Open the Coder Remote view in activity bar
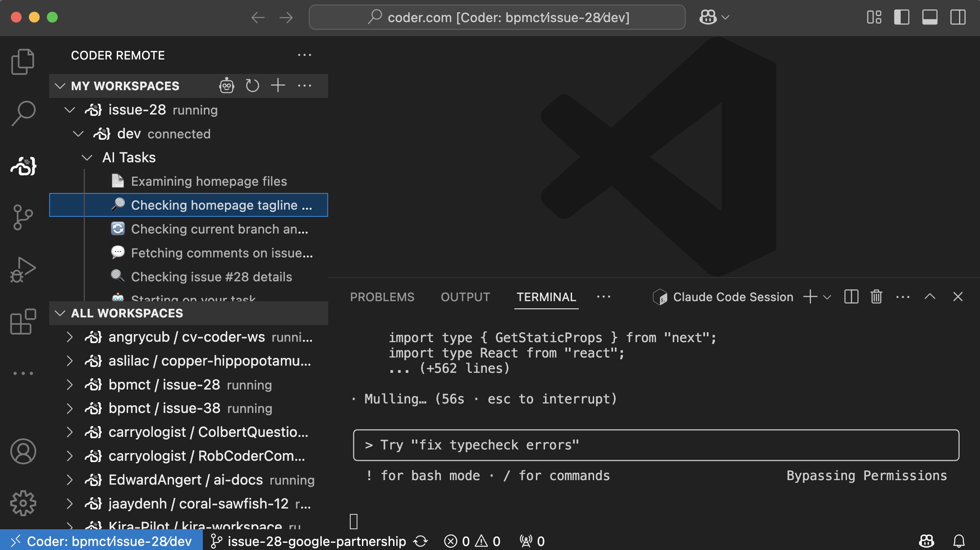Image resolution: width=980 pixels, height=550 pixels. [x=23, y=166]
